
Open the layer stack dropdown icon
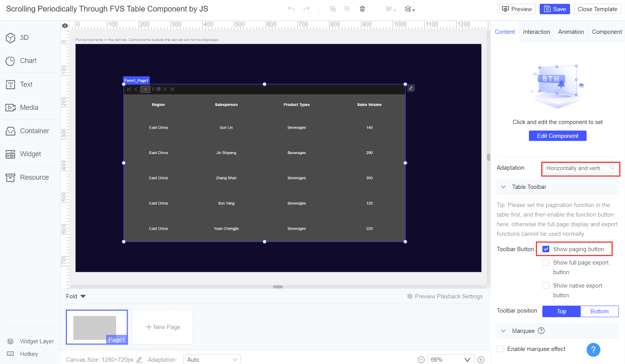tap(410, 9)
